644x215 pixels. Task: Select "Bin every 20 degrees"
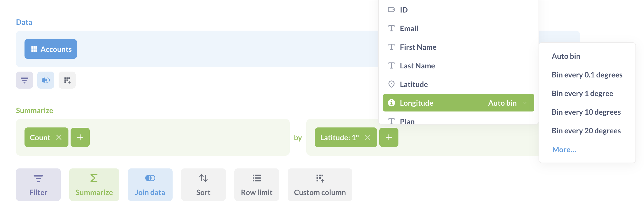[x=586, y=130]
